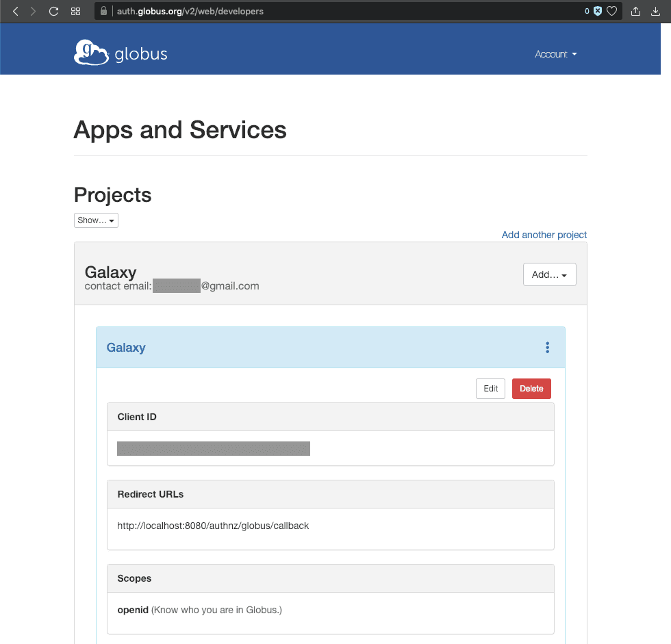
Task: Open the browser downloads icon
Action: click(x=656, y=11)
